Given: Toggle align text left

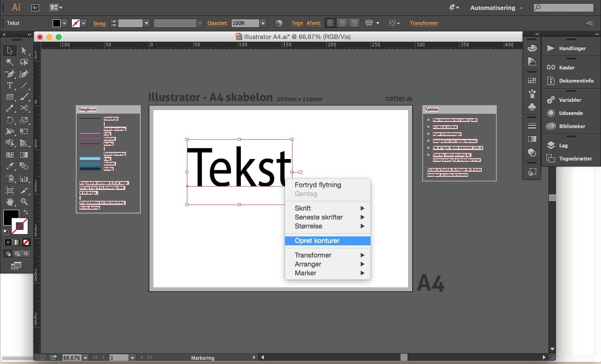Looking at the screenshot, I should pyautogui.click(x=331, y=23).
